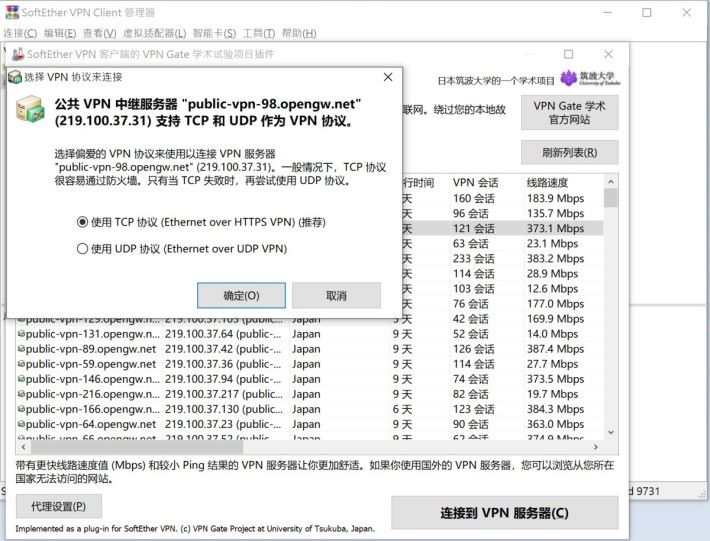Sort by the VPN 会话 column header
Screen dimensions: 710x541
[x=485, y=182]
